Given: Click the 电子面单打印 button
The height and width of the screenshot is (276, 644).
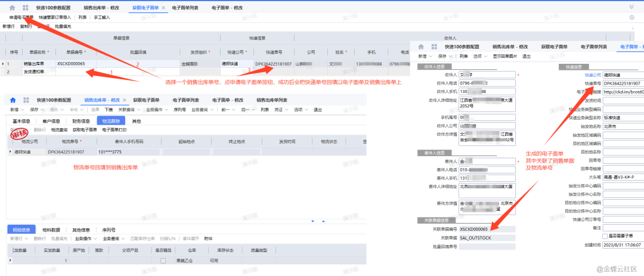Looking at the screenshot, I should [114, 129].
